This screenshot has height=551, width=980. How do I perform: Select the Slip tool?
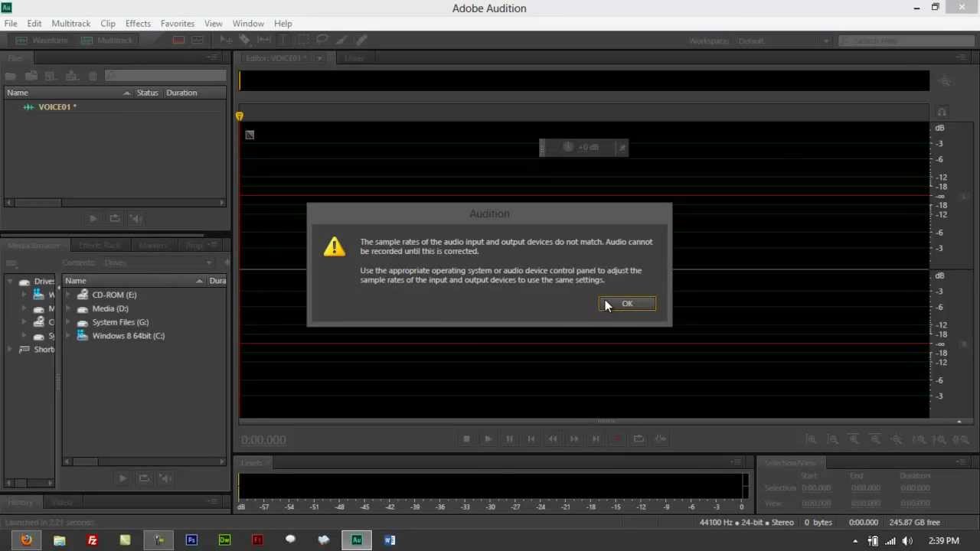coord(264,41)
